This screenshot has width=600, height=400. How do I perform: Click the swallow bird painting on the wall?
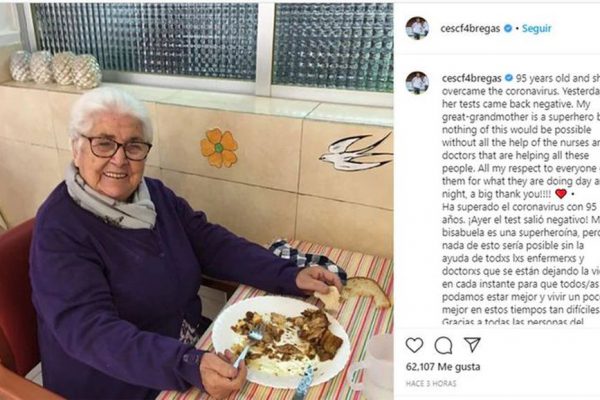(357, 152)
